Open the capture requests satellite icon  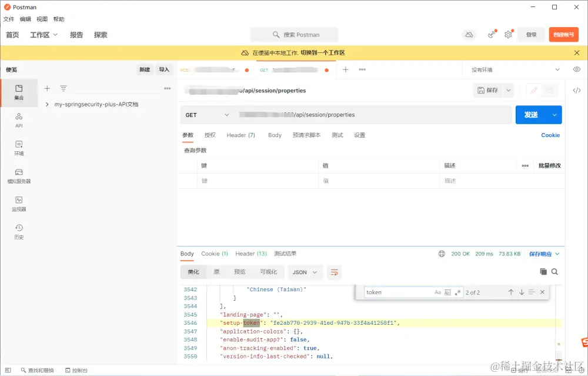(491, 35)
